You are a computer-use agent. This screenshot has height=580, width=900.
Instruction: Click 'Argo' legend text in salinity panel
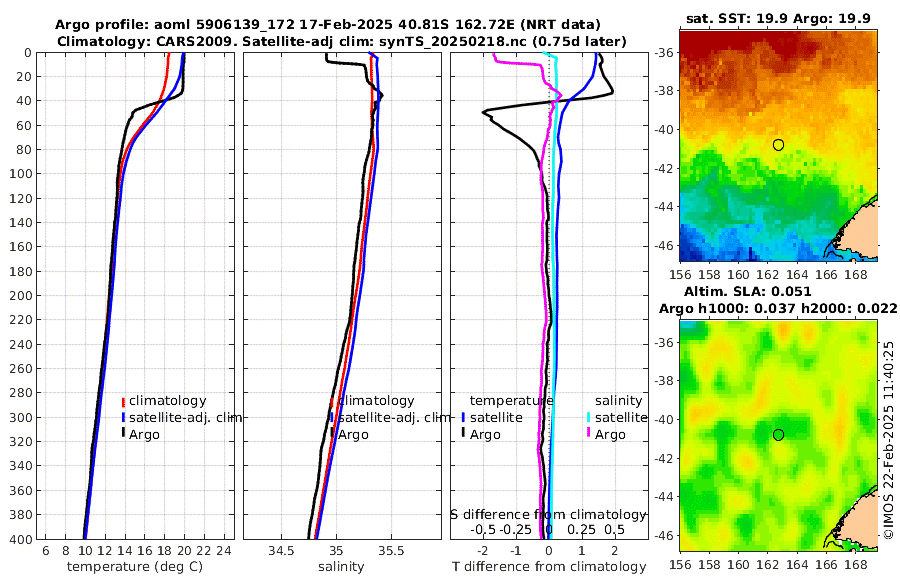point(353,435)
